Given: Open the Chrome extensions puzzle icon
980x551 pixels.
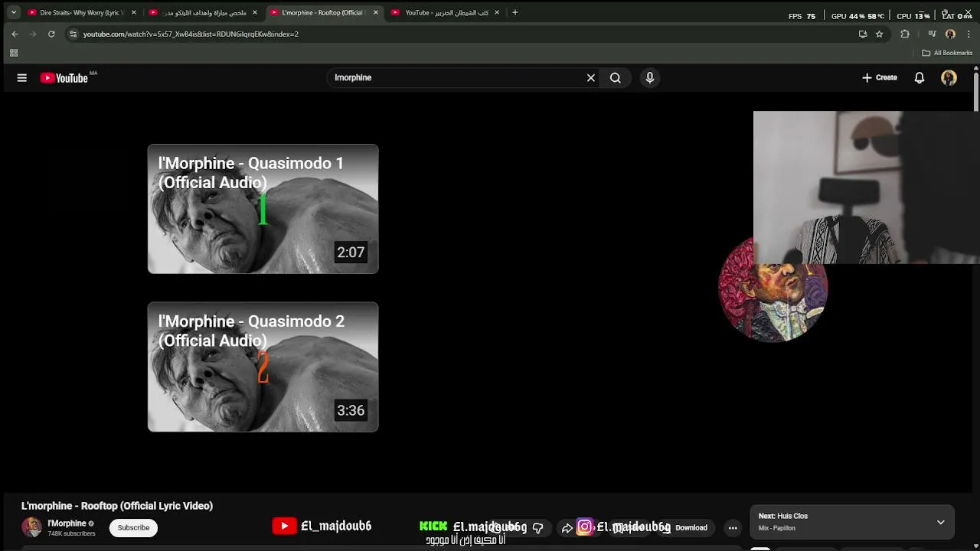Looking at the screenshot, I should [x=905, y=34].
